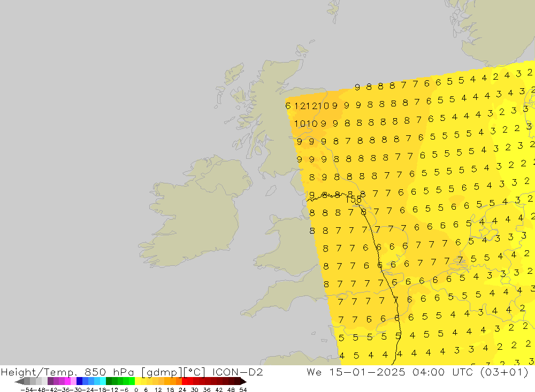
Task: Click the positive '18' legend label
Action: coord(170,390)
